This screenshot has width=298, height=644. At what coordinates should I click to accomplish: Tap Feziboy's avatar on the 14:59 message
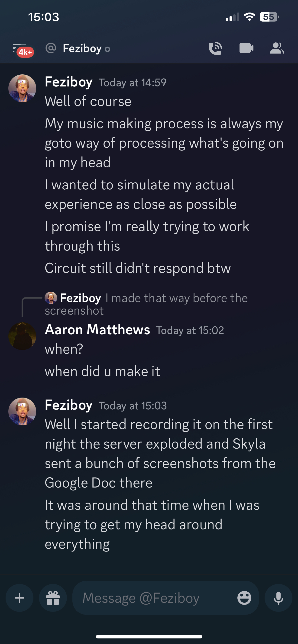pos(22,88)
